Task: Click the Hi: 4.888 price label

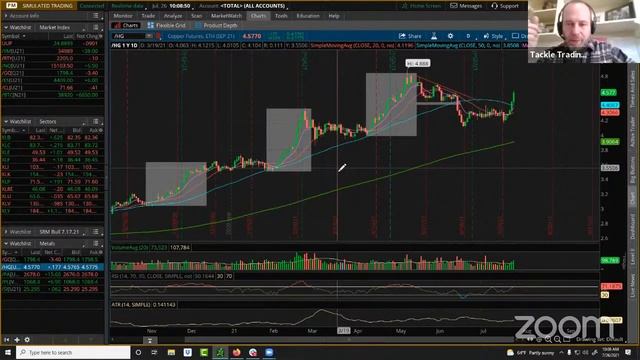Action: point(418,63)
